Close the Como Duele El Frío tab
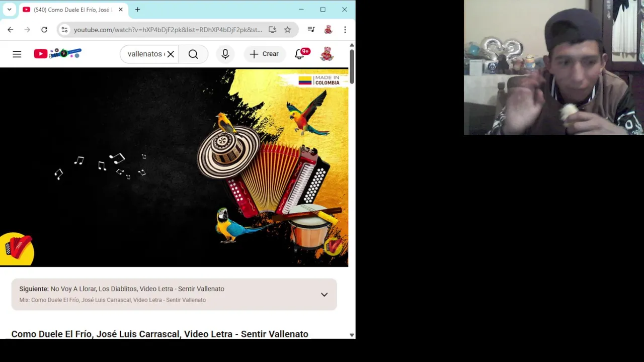Viewport: 644px width, 362px height. 120,10
